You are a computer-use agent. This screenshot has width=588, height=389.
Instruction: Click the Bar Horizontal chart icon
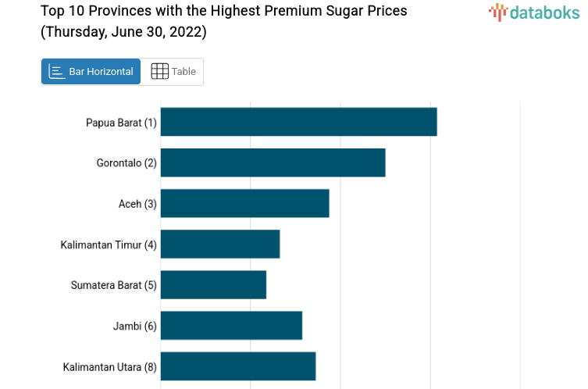pyautogui.click(x=56, y=72)
